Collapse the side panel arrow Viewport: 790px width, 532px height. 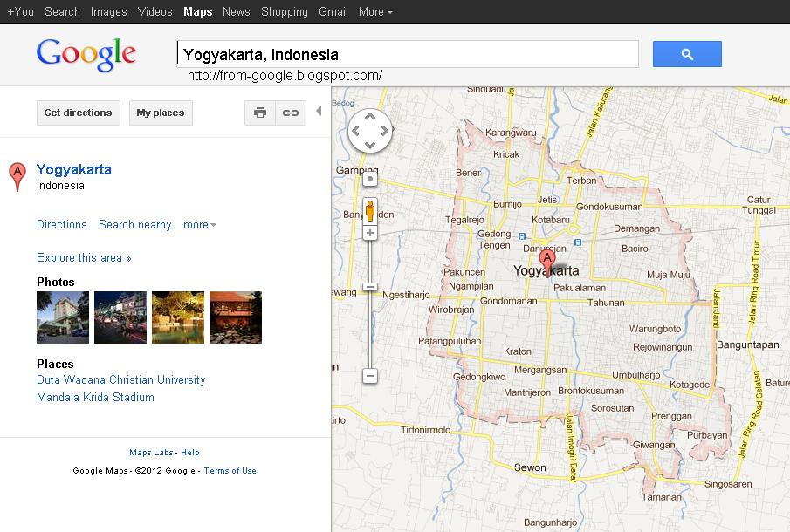tap(319, 112)
